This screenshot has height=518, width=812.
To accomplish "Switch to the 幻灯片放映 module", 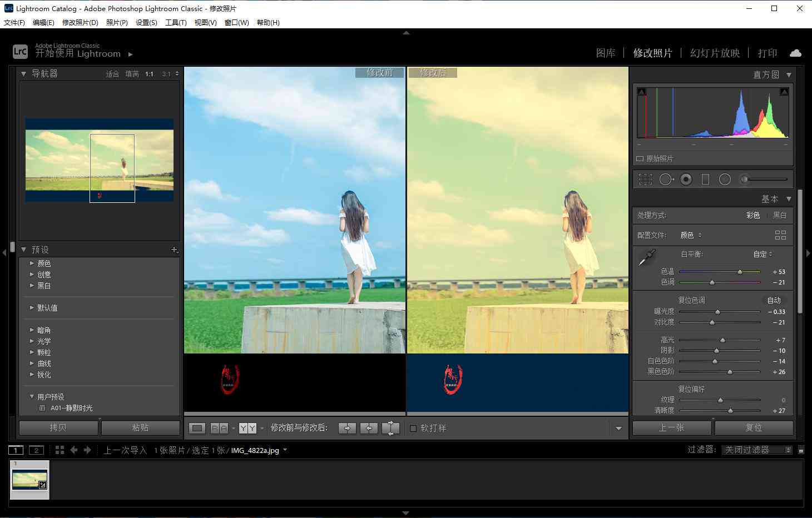I will (715, 53).
